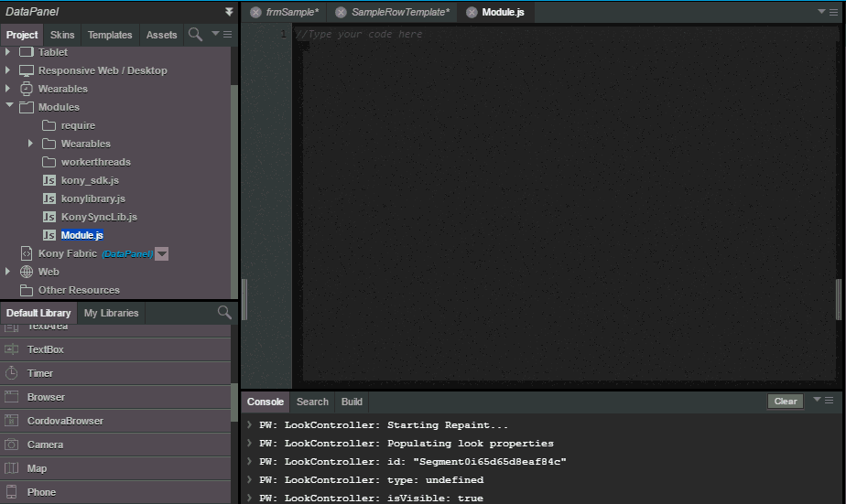Click the Map widget icon
The height and width of the screenshot is (504, 846).
click(x=12, y=468)
